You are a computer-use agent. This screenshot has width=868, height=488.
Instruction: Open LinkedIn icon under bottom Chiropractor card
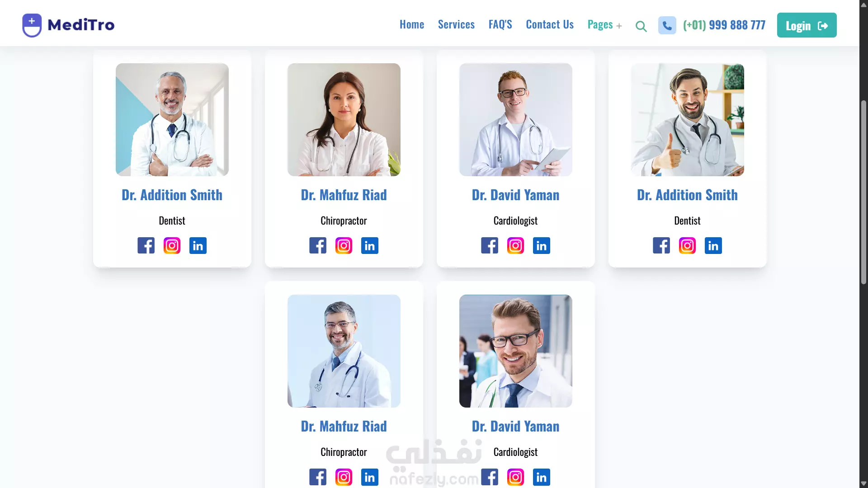click(x=369, y=477)
